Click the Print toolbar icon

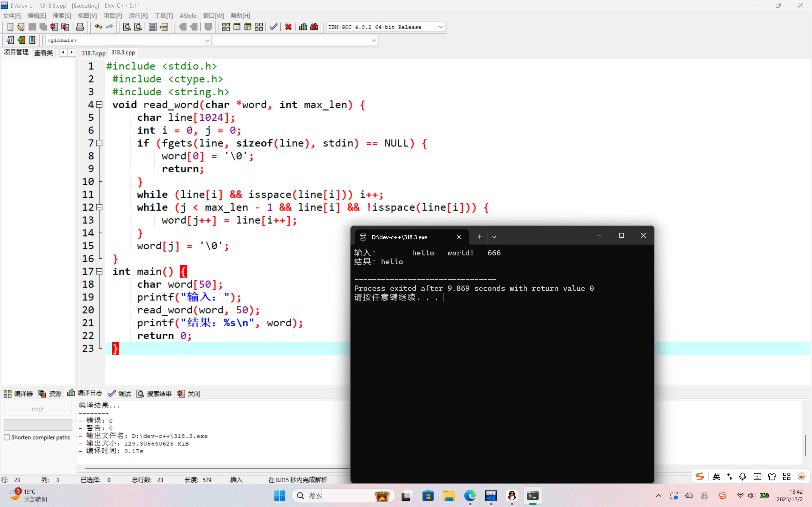pos(80,27)
